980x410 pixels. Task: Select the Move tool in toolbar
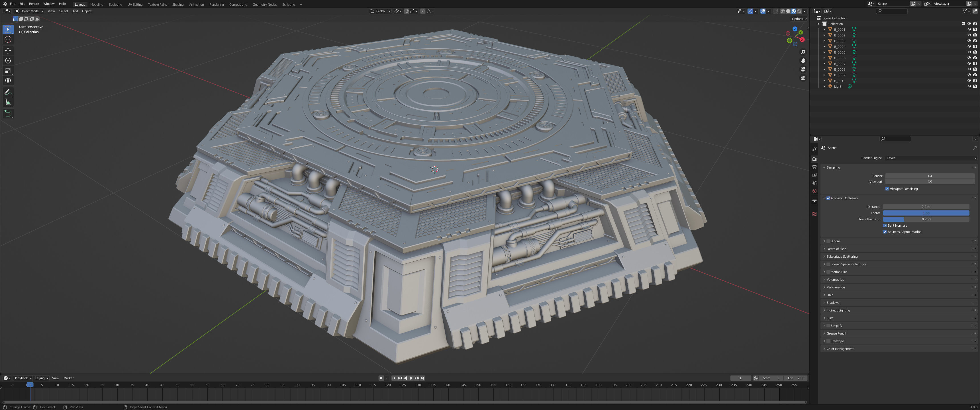8,51
